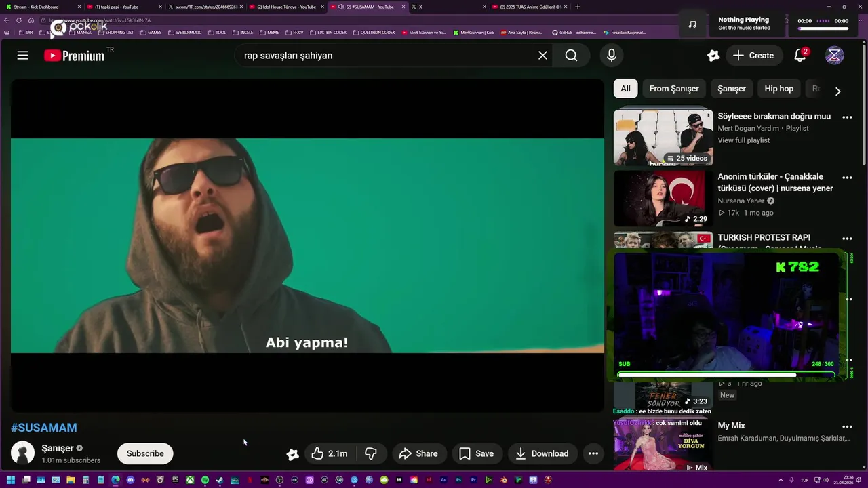Select the Şanışer filter chip
868x488 pixels.
(x=732, y=89)
